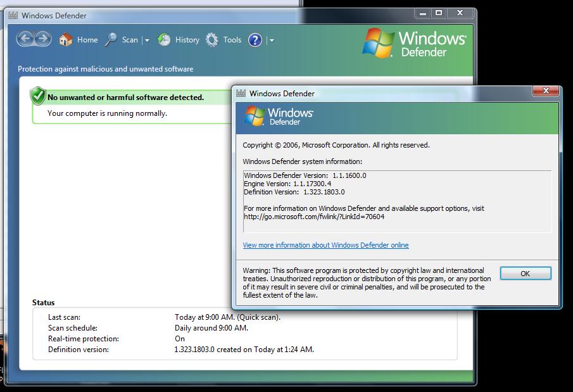573x392 pixels.
Task: Click the Forward arrow navigation button
Action: coord(42,39)
